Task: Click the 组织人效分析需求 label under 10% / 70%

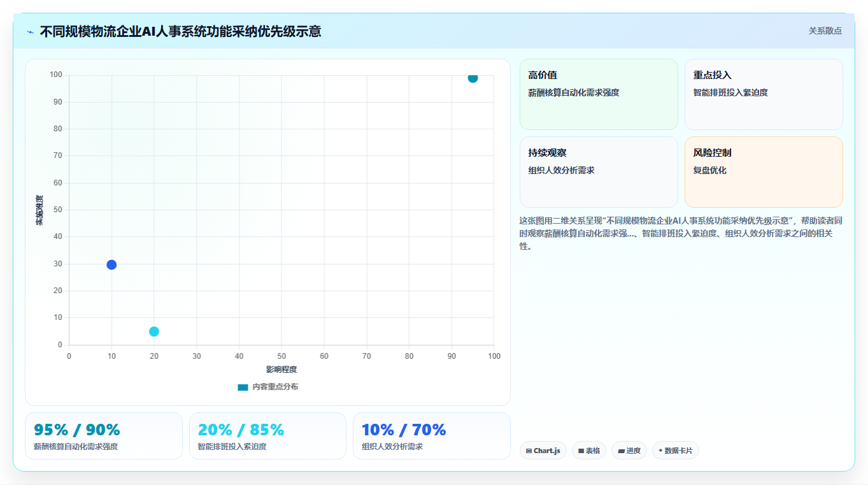Action: [x=392, y=447]
